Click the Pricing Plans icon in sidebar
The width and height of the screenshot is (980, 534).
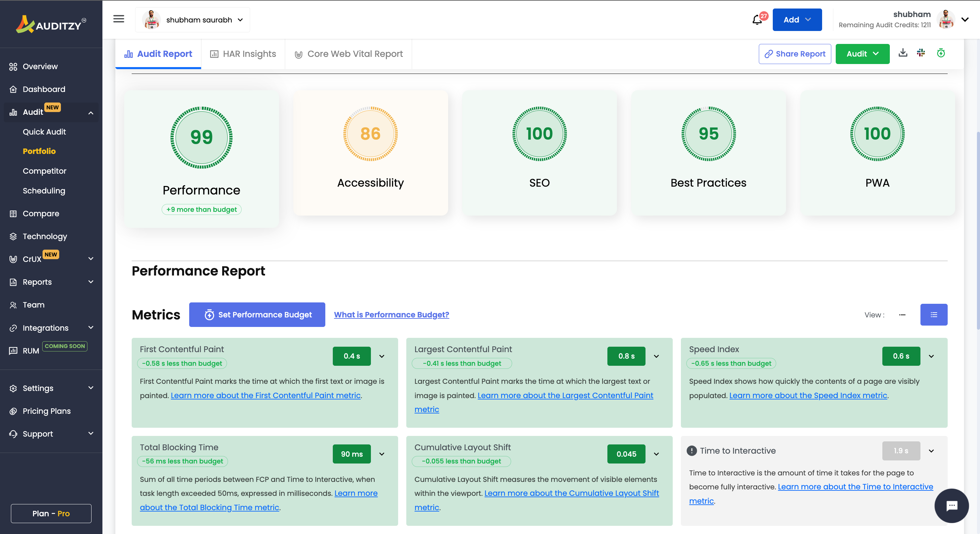click(13, 411)
